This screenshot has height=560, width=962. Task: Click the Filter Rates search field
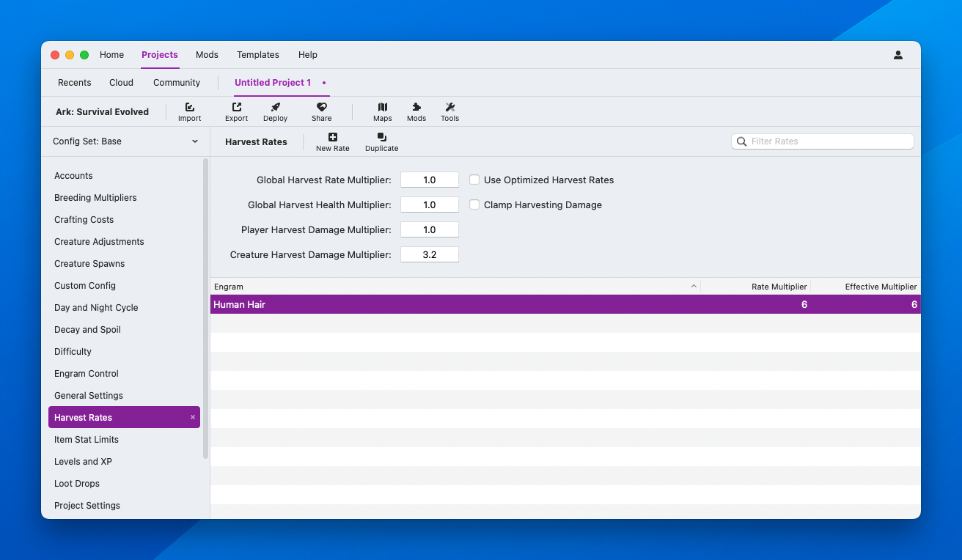(823, 141)
